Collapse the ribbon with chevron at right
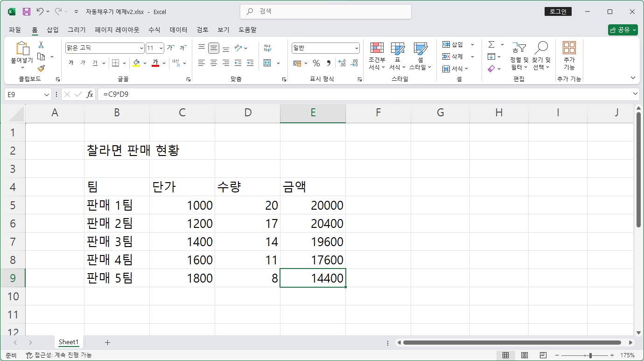This screenshot has height=361, width=644. [633, 78]
